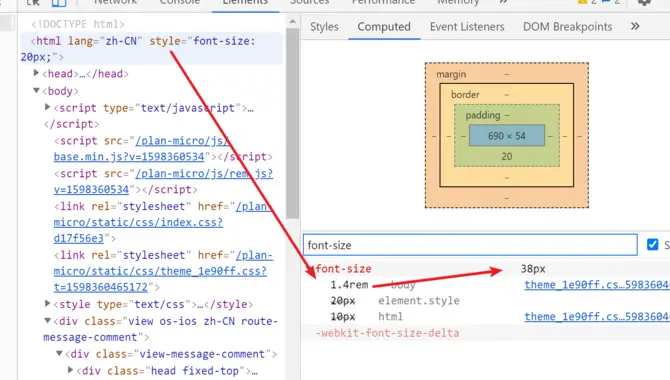Open the index.css stylesheet link
The height and width of the screenshot is (380, 670).
pos(162,222)
